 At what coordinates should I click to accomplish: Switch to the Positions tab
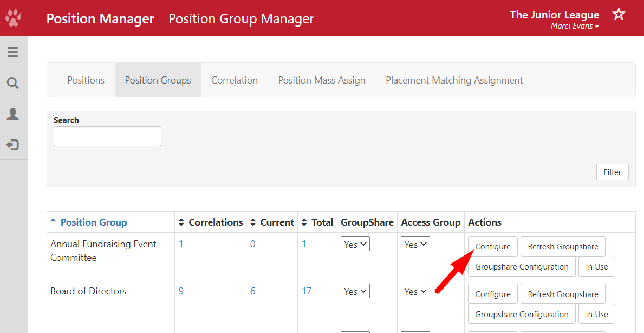[x=86, y=80]
